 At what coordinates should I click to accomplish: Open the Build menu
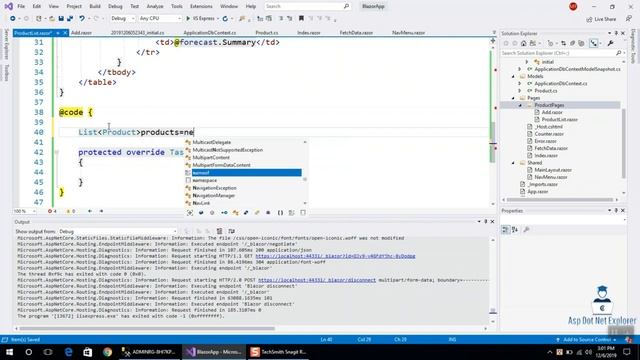point(95,7)
